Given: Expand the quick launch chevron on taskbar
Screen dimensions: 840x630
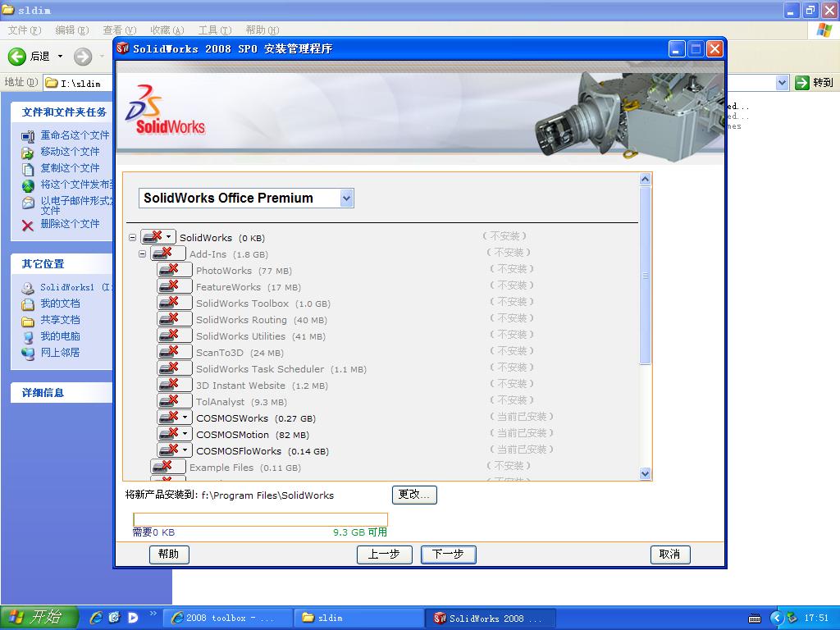Looking at the screenshot, I should point(153,613).
